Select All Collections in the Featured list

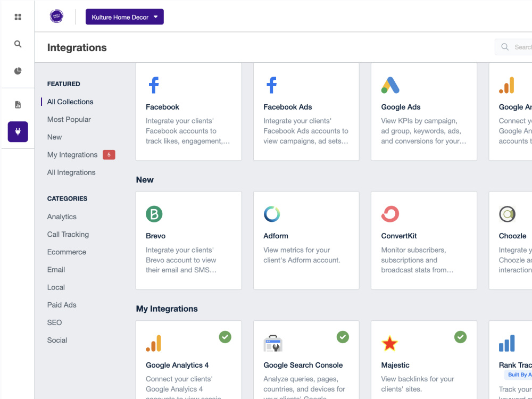pyautogui.click(x=70, y=102)
